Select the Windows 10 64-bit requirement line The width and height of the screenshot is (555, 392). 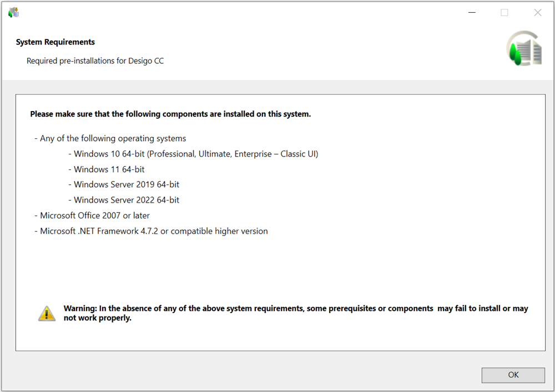[x=195, y=154]
